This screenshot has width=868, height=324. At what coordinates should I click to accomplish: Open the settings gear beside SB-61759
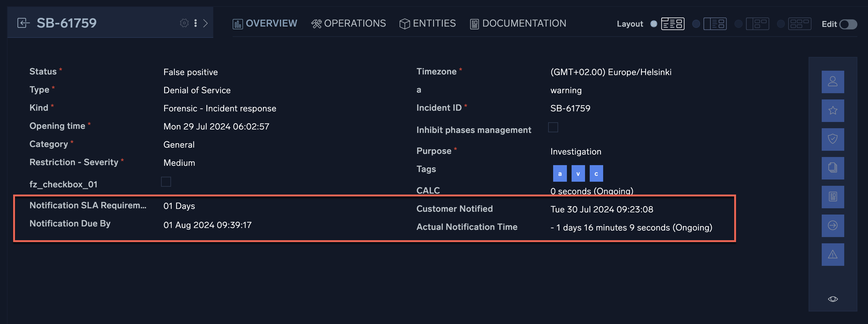click(184, 23)
